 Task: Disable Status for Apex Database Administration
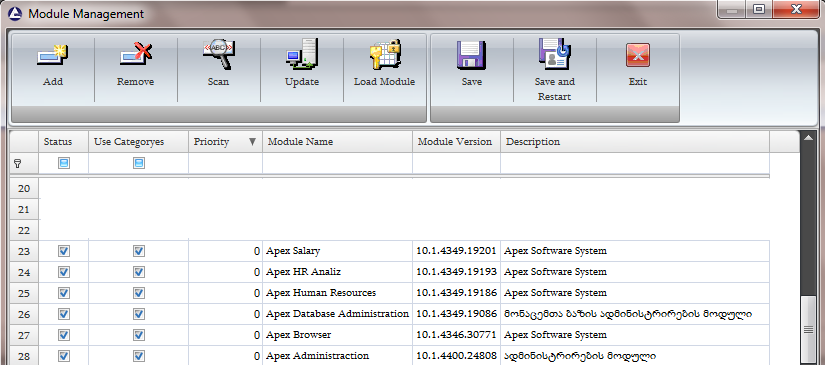click(64, 314)
